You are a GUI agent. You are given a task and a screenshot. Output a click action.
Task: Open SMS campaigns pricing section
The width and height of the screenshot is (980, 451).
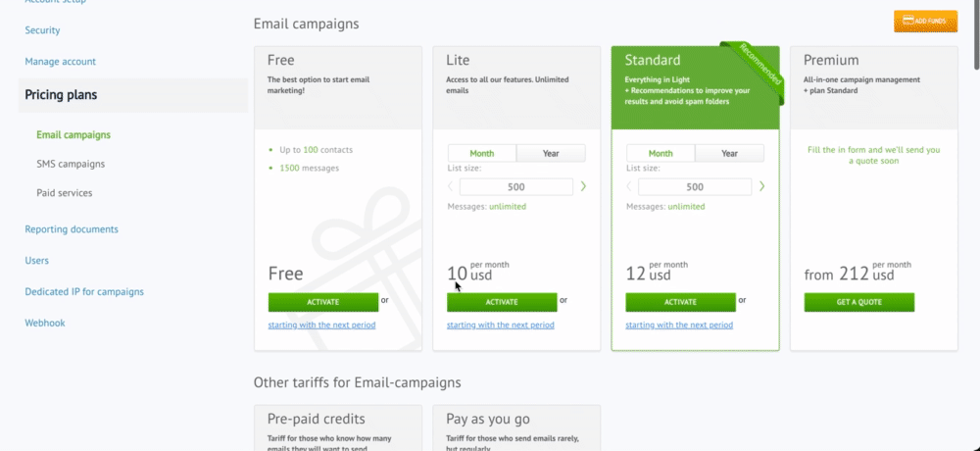point(71,164)
